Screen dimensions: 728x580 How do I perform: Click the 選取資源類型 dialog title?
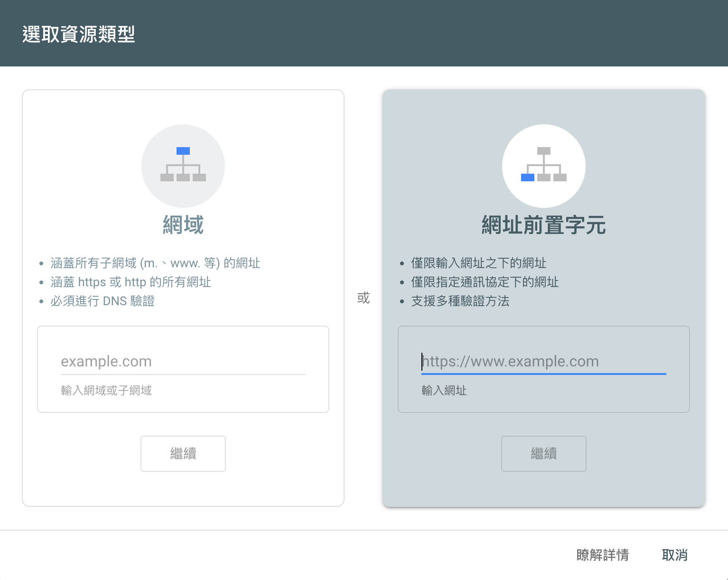[x=78, y=34]
